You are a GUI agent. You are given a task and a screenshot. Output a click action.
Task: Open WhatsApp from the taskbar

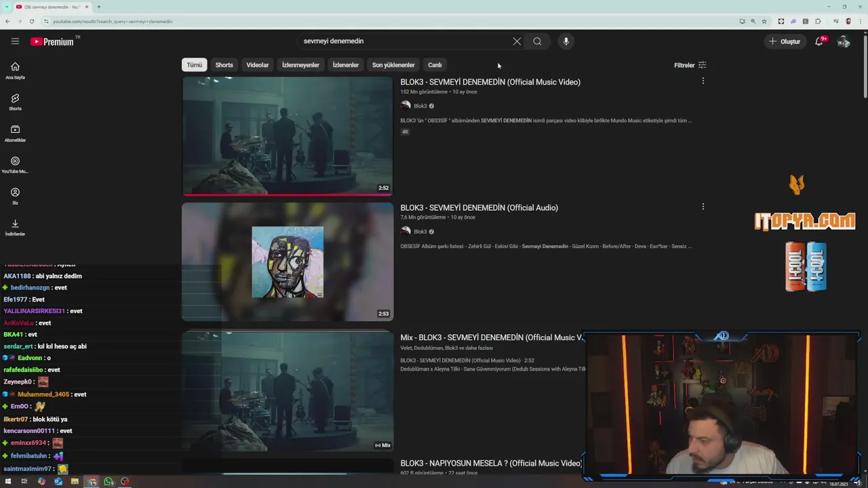pos(108,481)
